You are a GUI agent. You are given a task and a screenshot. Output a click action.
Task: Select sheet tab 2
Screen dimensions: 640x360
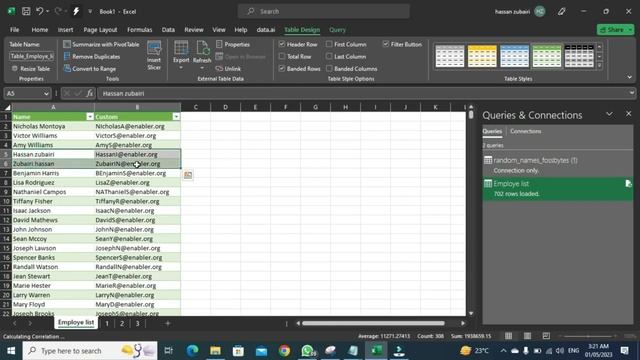(122, 323)
